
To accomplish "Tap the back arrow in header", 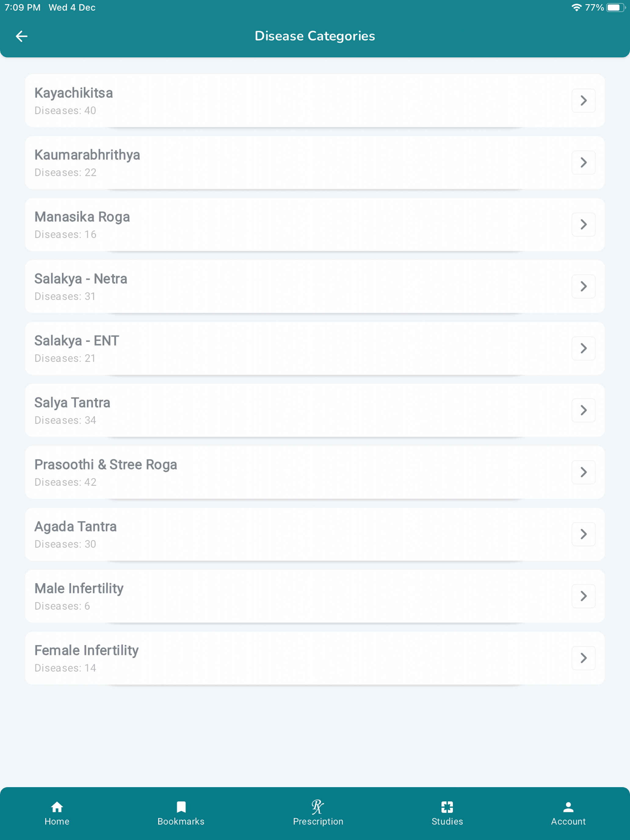I will pos(22,36).
